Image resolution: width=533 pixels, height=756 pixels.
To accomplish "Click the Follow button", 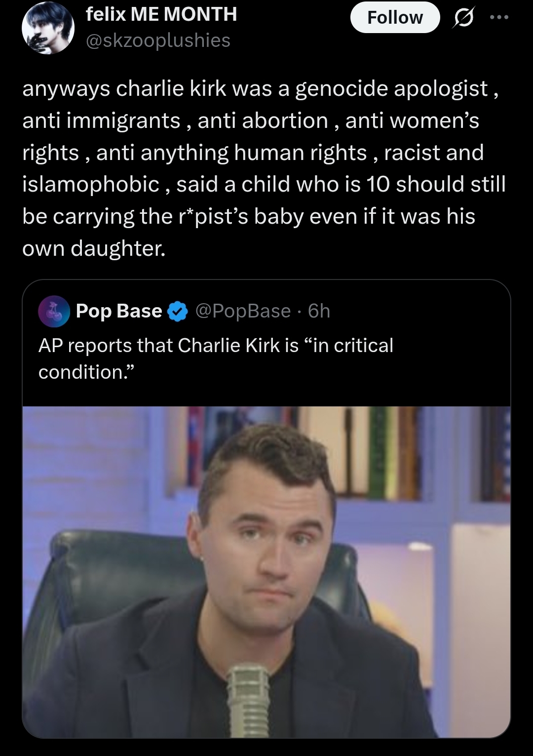I will point(394,17).
